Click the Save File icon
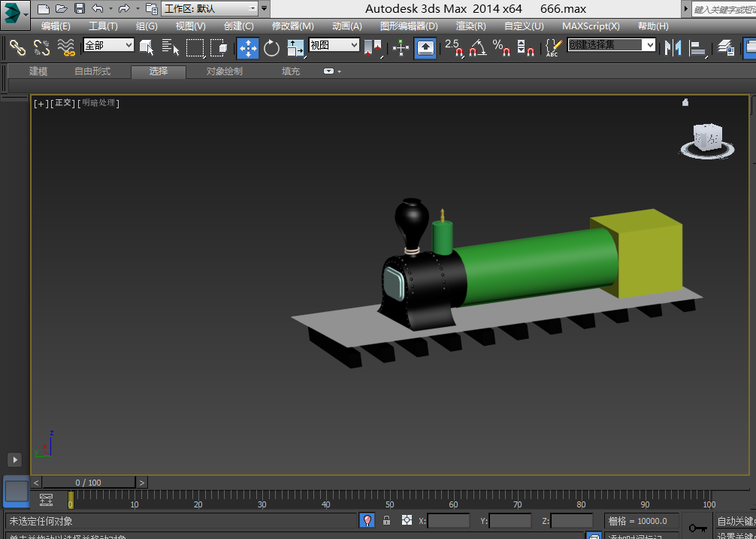The image size is (756, 539). (x=79, y=9)
